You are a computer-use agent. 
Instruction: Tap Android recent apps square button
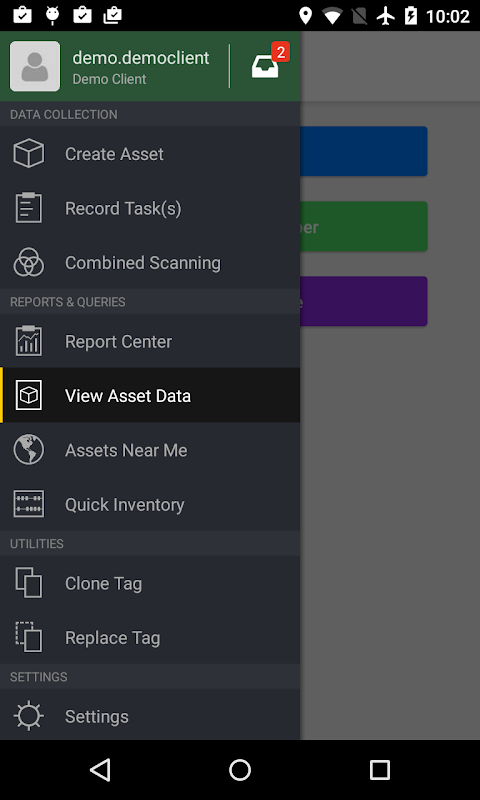380,769
